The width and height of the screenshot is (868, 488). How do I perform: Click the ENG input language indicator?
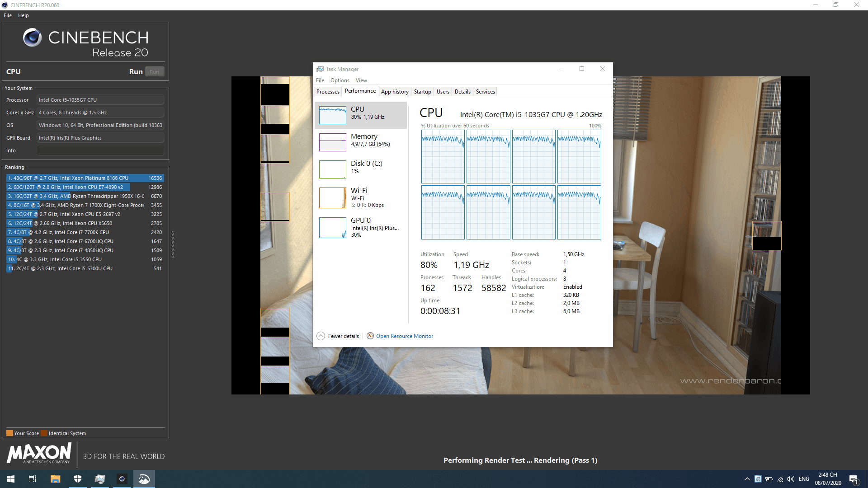click(804, 479)
